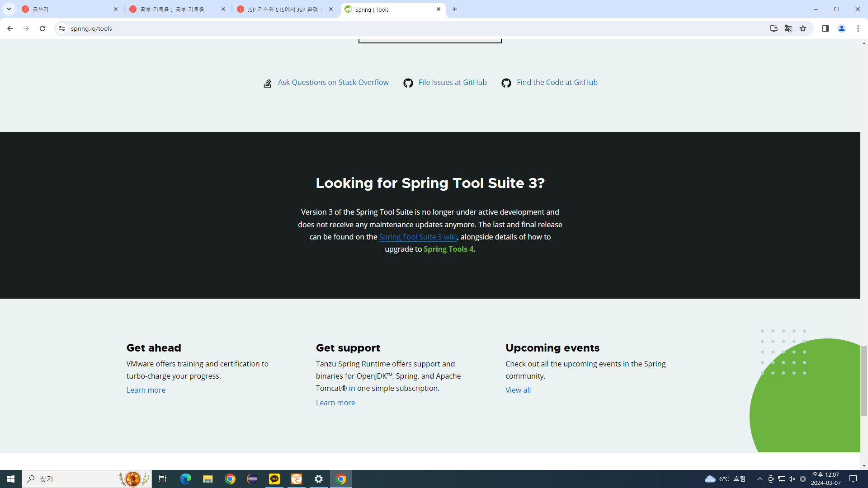Open KakaoTalk from the taskbar
The width and height of the screenshot is (868, 488).
tap(274, 479)
